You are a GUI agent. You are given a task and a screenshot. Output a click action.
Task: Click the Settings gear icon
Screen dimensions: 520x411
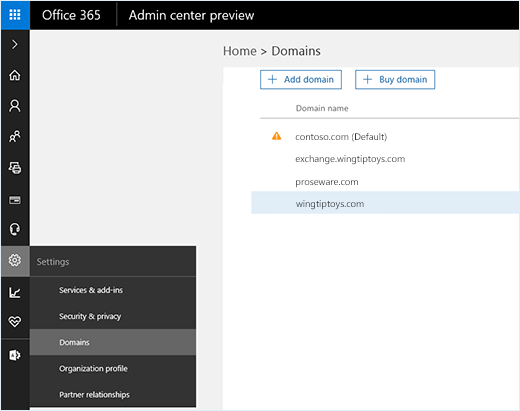15,260
